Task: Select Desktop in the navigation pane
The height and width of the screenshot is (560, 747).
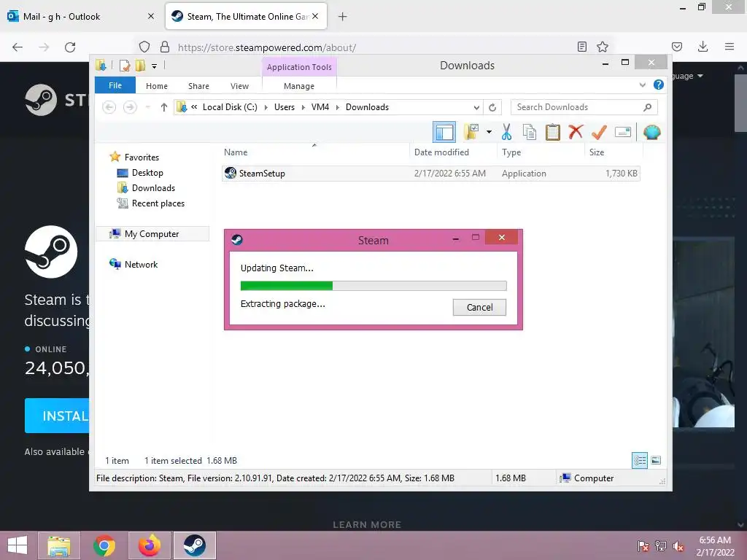Action: click(x=147, y=172)
